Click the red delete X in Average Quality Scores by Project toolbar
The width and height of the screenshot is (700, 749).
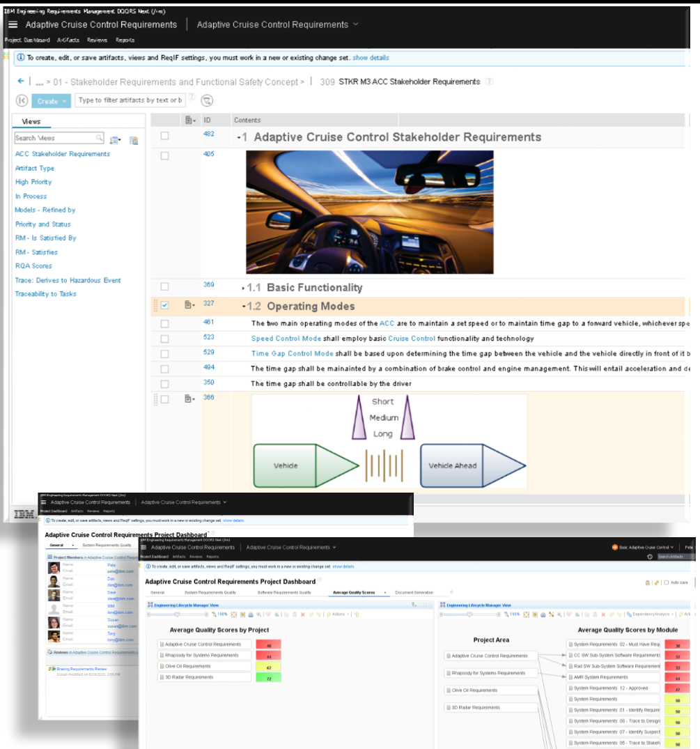pyautogui.click(x=303, y=615)
